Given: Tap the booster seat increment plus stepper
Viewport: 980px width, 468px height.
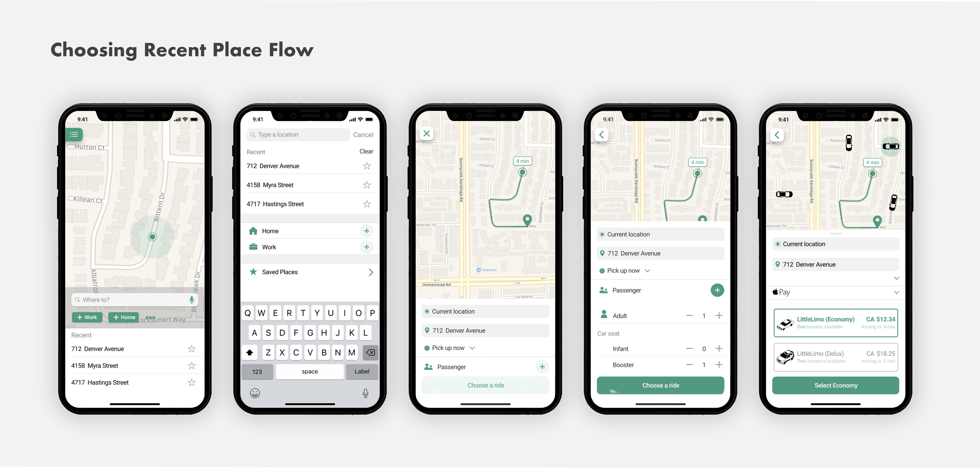Looking at the screenshot, I should [719, 365].
